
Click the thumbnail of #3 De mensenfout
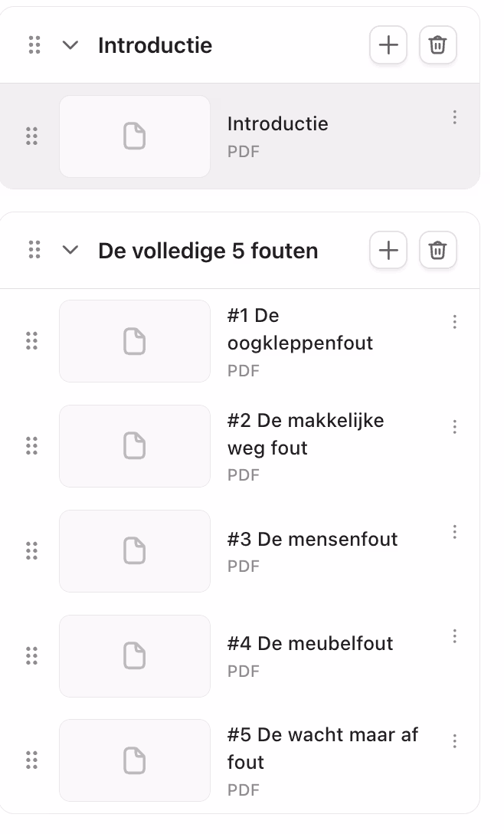click(x=135, y=551)
